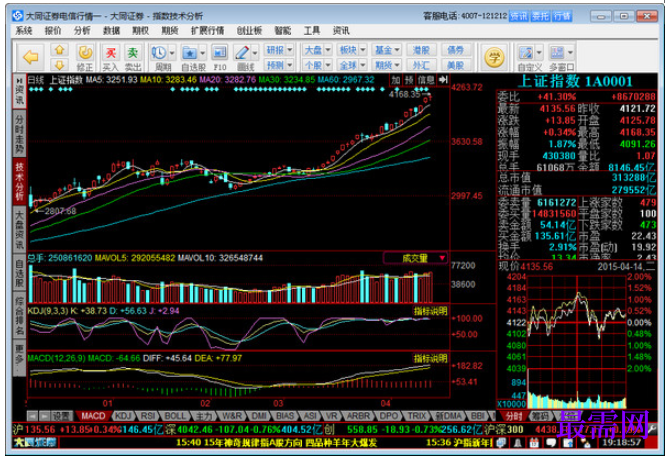Click the chat bubble icon in status bar
The image size is (668, 456).
click(x=551, y=443)
